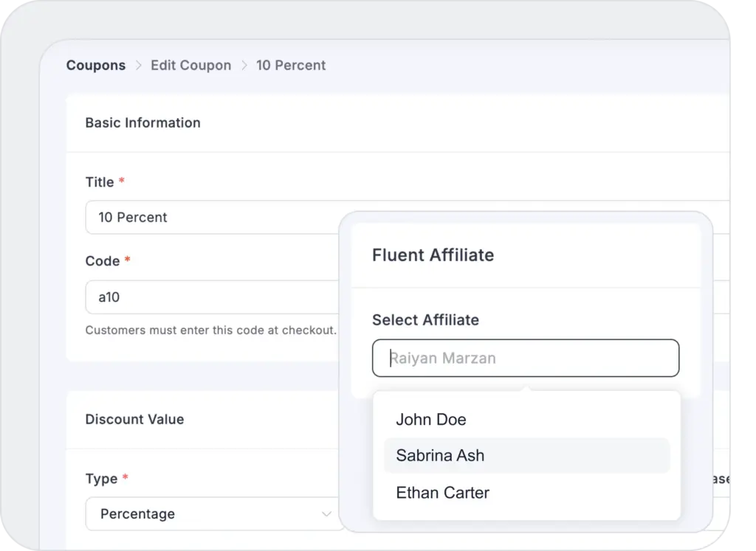Image resolution: width=756 pixels, height=551 pixels.
Task: Click the Coupons breadcrumb link
Action: click(x=96, y=66)
